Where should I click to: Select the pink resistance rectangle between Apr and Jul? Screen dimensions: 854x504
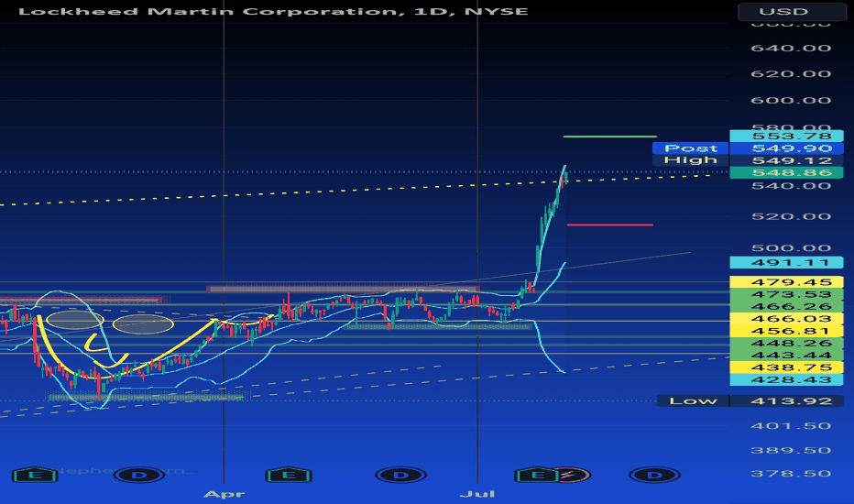click(x=343, y=289)
